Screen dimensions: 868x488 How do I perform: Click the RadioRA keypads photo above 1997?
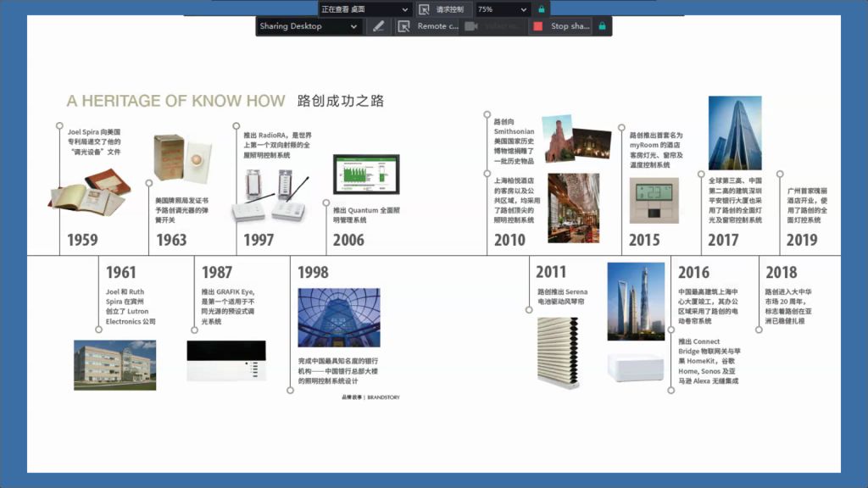270,196
